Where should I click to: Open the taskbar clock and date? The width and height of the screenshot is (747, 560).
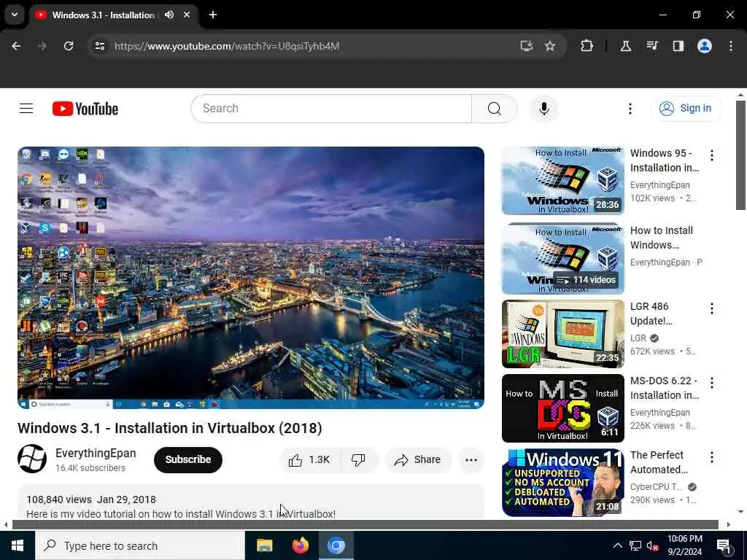(x=684, y=545)
